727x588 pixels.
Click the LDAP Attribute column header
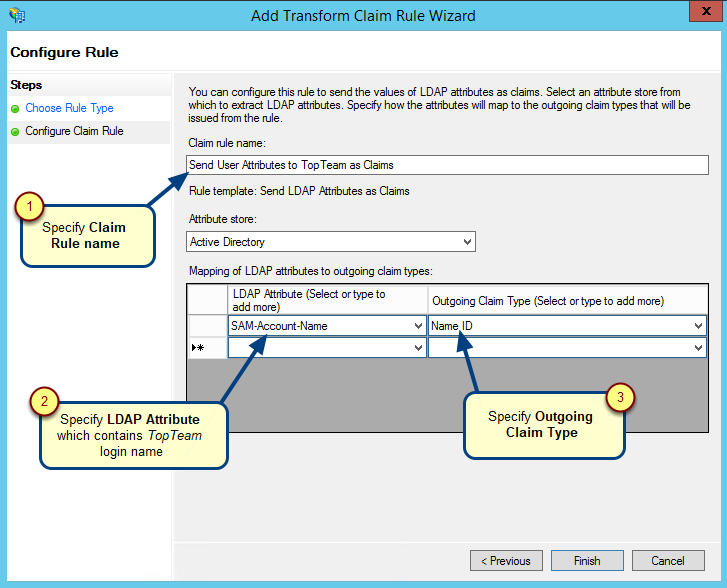point(327,300)
